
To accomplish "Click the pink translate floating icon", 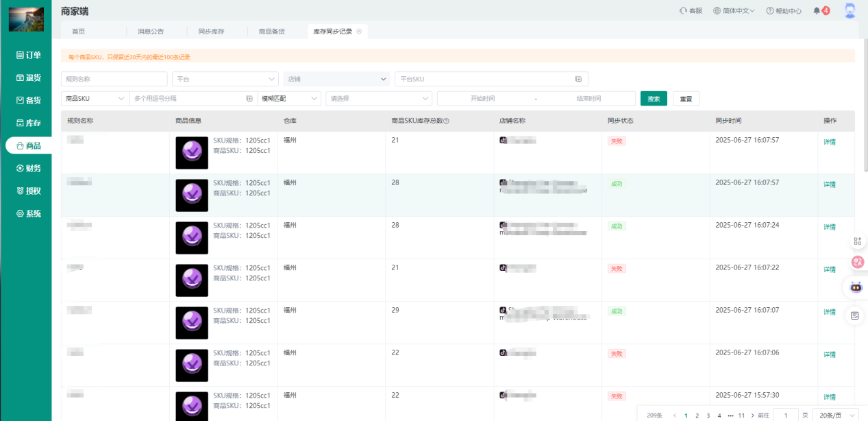I will [x=856, y=262].
